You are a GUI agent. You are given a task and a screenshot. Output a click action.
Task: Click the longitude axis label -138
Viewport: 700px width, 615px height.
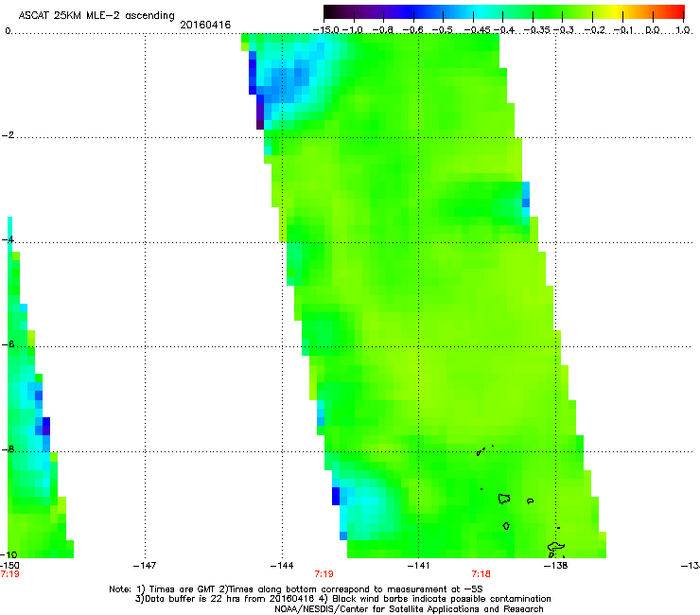click(555, 566)
